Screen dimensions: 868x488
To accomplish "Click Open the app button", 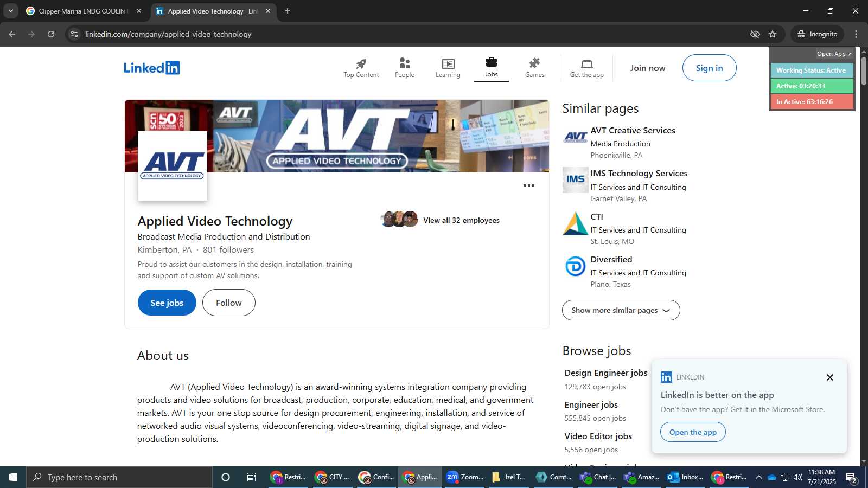I will click(x=693, y=432).
